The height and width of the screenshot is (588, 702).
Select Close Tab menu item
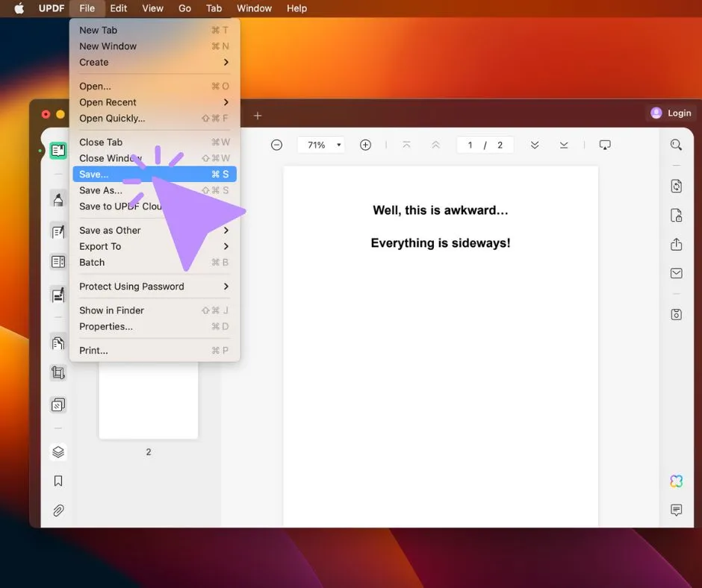click(155, 142)
